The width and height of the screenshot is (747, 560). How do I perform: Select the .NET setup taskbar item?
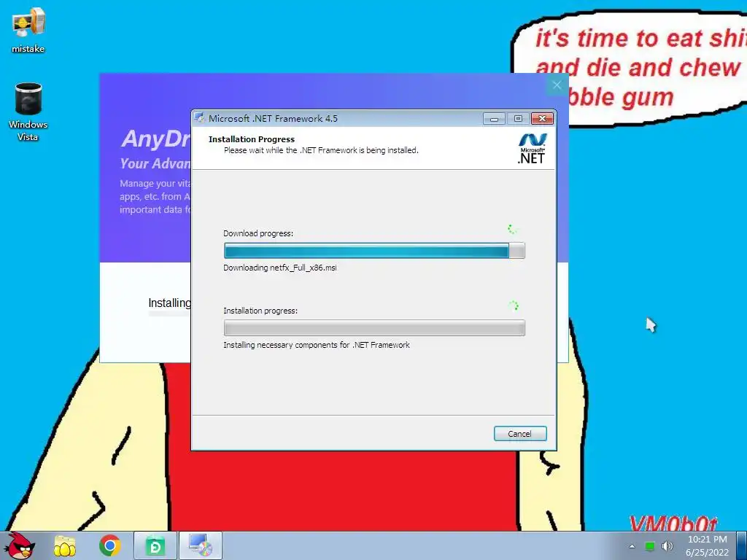tap(200, 545)
